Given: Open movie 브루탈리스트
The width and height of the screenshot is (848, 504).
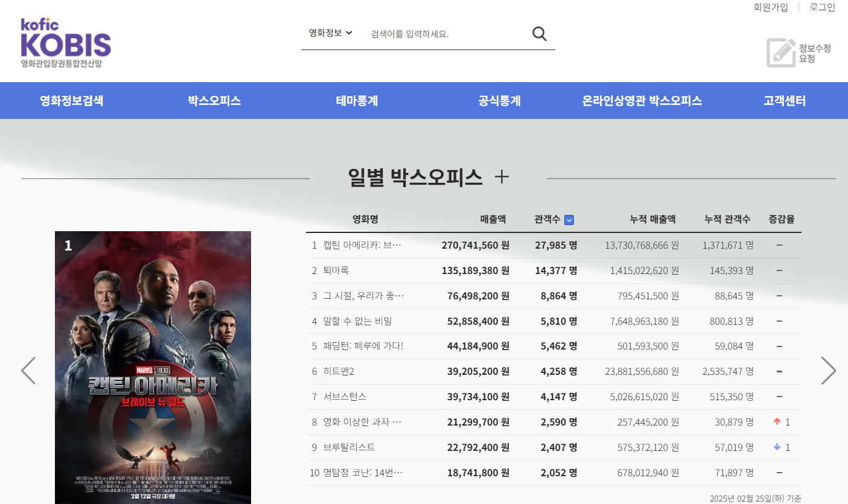Looking at the screenshot, I should 349,447.
